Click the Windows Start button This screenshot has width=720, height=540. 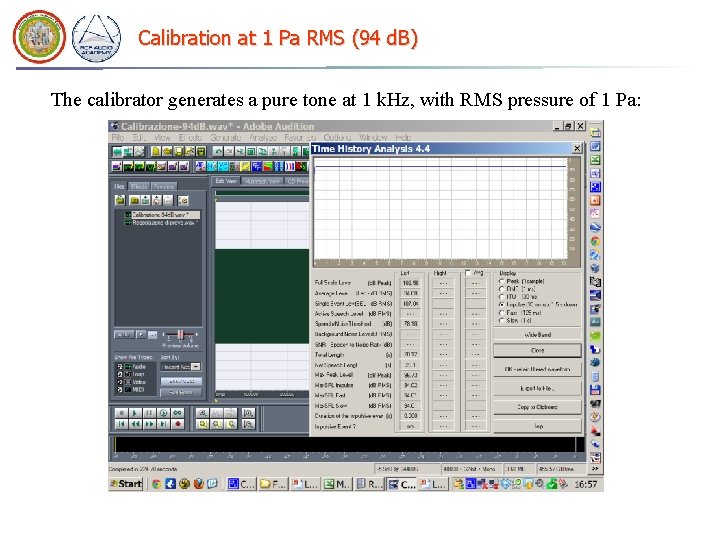coord(126,484)
